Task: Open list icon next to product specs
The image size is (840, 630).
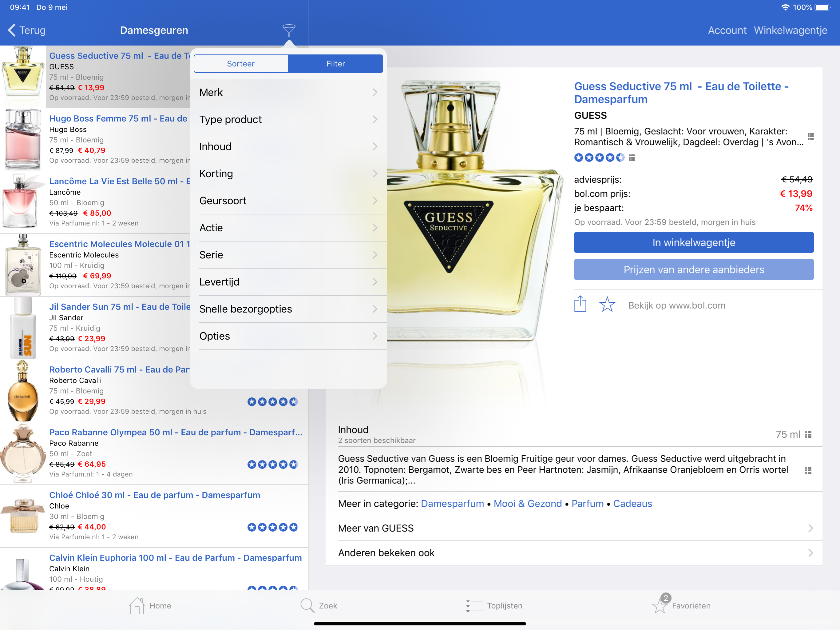Action: 810,136
